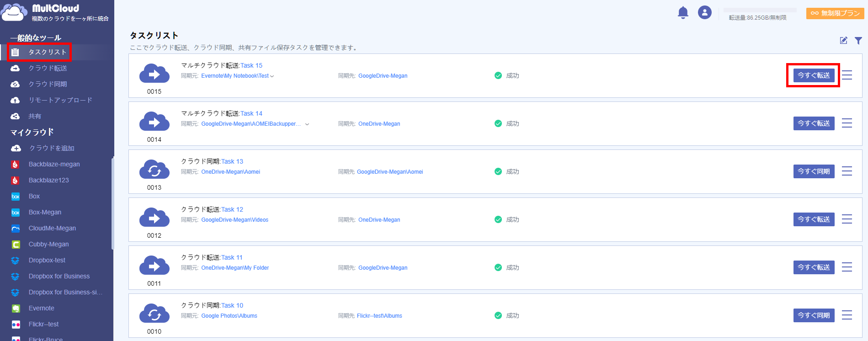Click the Dropbox-test icon
This screenshot has width=868, height=341.
point(16,261)
